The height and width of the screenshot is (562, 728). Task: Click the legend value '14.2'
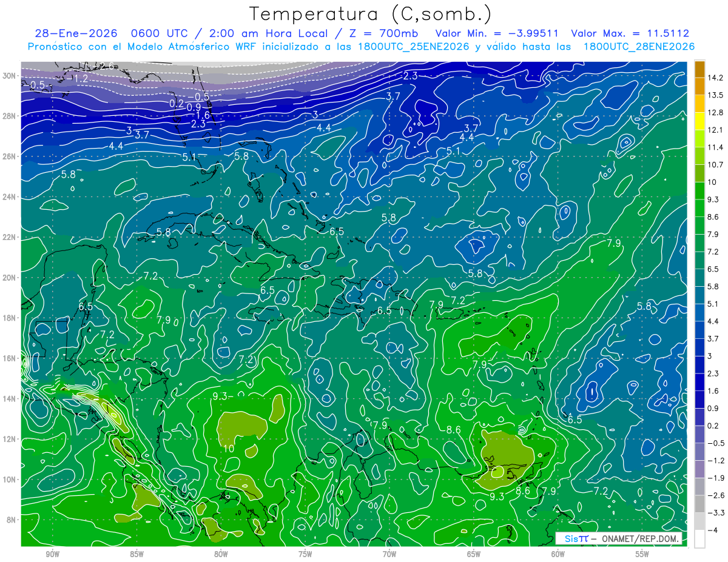715,78
